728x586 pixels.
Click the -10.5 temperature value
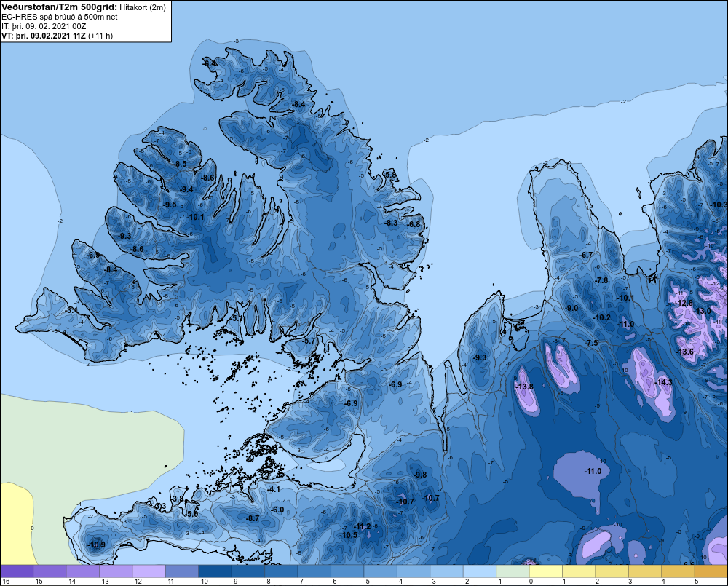click(x=349, y=535)
